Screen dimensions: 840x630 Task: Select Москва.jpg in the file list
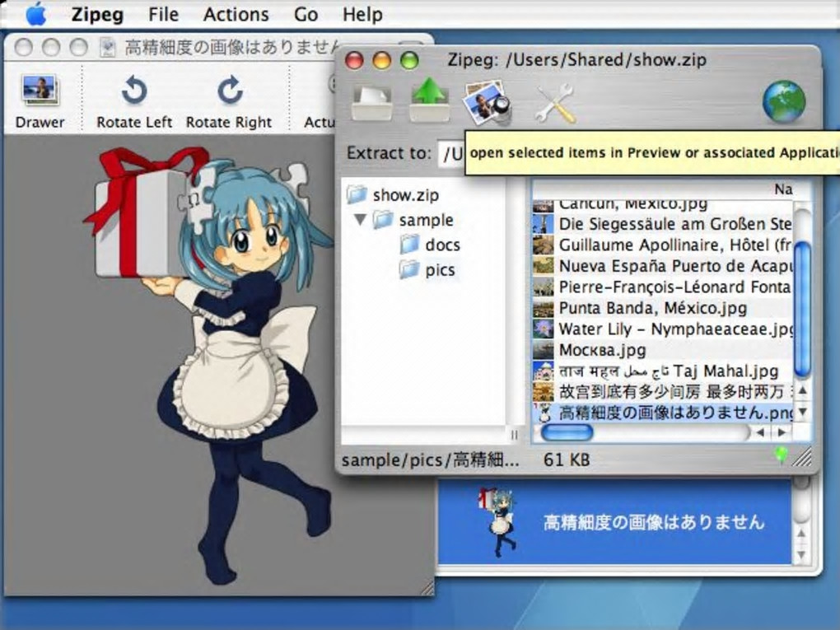(663, 350)
